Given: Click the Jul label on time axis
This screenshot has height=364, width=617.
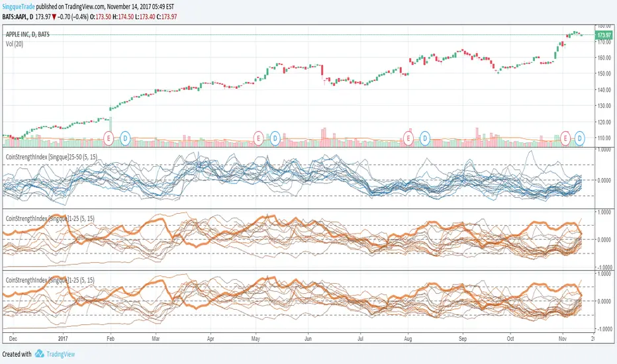Looking at the screenshot, I should (360, 338).
